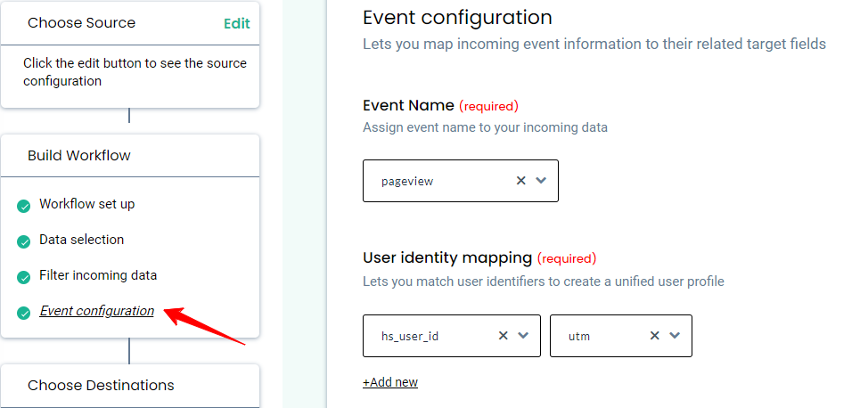Expand the pageview event name dropdown
This screenshot has height=408, width=868.
(x=542, y=181)
